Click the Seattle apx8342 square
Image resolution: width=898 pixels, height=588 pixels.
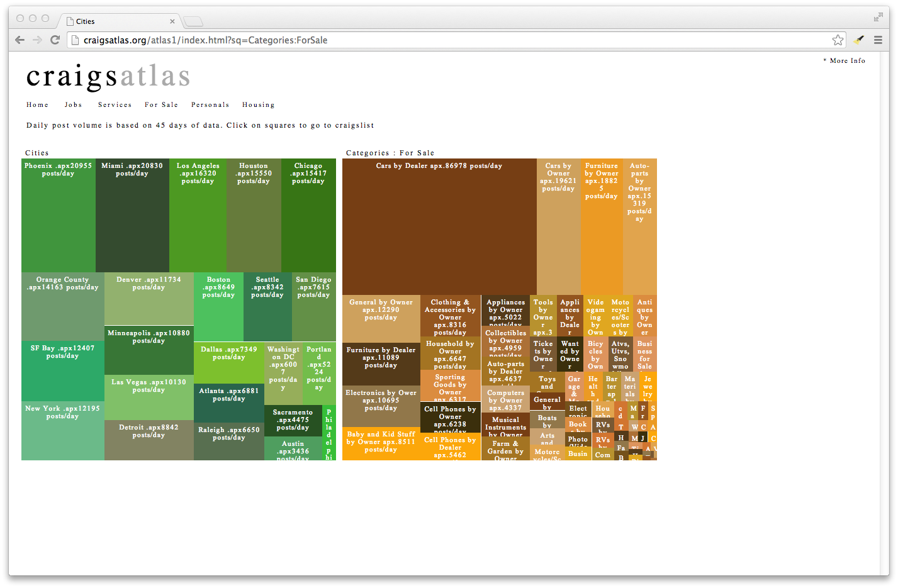(267, 307)
